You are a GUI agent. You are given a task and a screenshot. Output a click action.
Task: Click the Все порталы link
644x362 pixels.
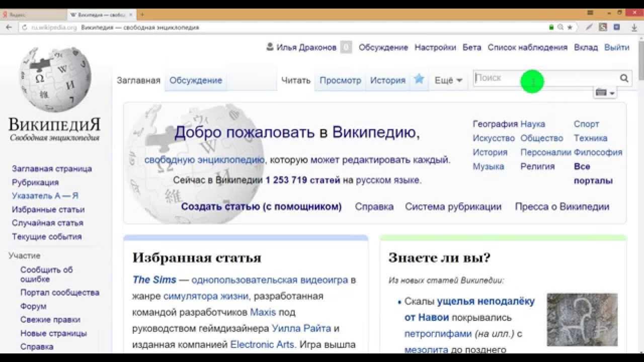[593, 173]
